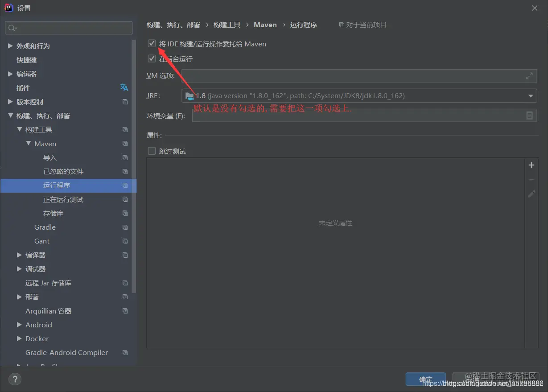
Task: Click the project-scope icon beside 正在运行测试
Action: click(125, 199)
